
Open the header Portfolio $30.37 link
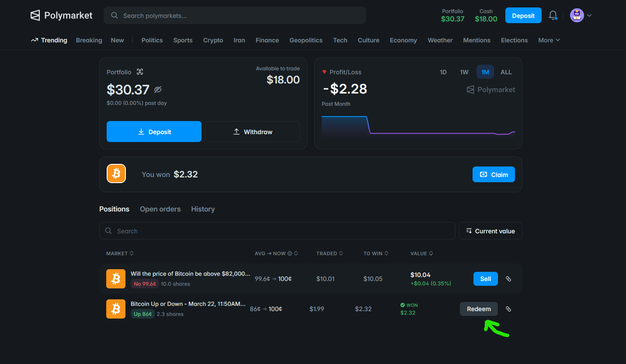tap(452, 15)
